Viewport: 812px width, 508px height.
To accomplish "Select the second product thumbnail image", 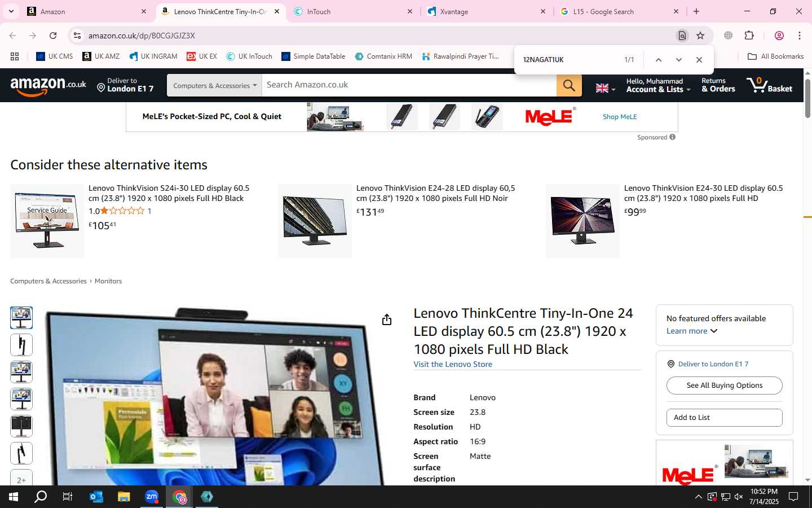I will coord(21,345).
